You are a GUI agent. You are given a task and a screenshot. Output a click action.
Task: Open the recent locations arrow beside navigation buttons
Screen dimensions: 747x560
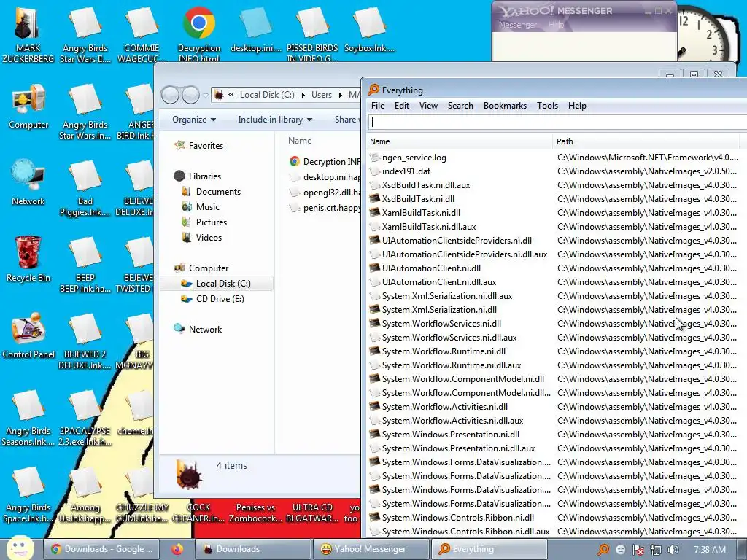205,96
